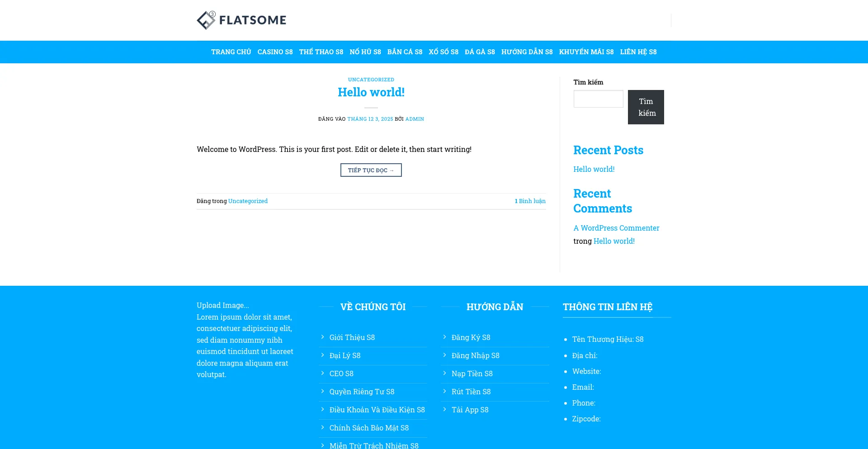Viewport: 868px width, 449px height.
Task: Open KHUYẾN MÃI S8 in navigation
Action: click(586, 52)
